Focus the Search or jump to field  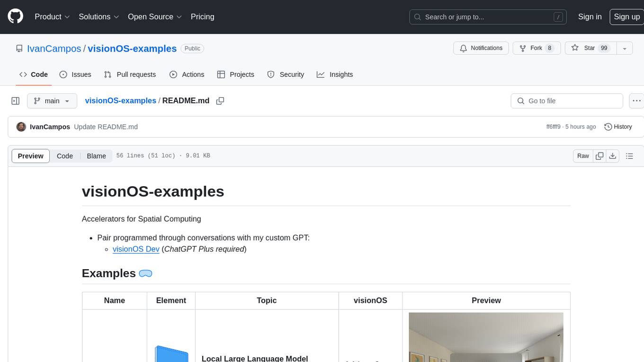(x=488, y=17)
